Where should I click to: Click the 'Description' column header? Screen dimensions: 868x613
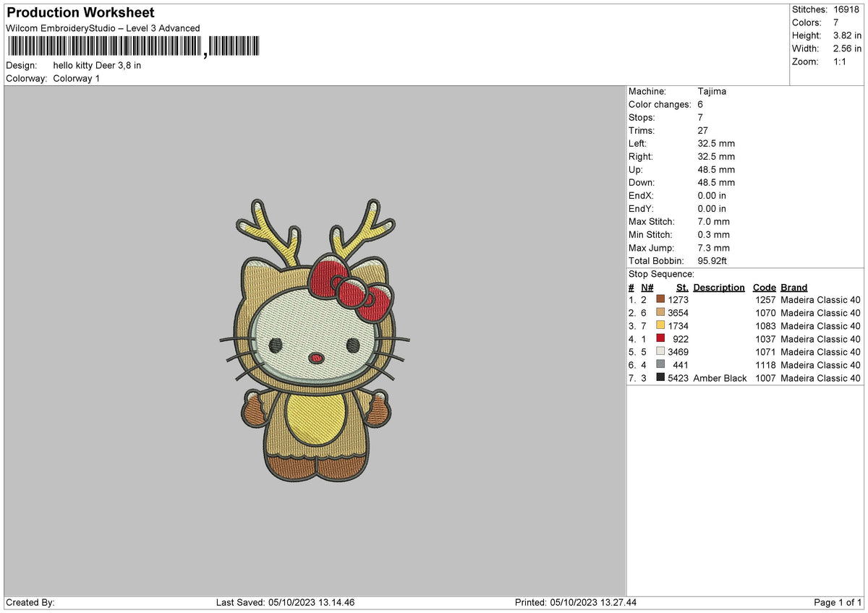click(719, 288)
